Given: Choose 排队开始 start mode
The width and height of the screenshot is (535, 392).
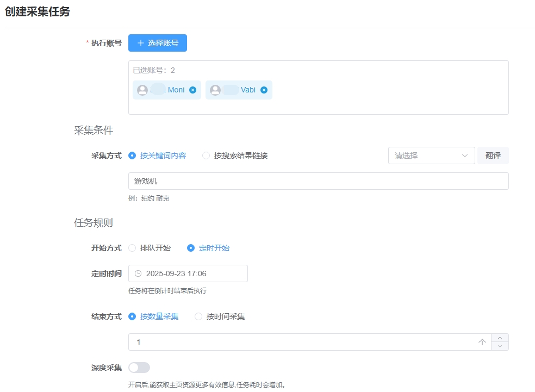Looking at the screenshot, I should coord(132,248).
